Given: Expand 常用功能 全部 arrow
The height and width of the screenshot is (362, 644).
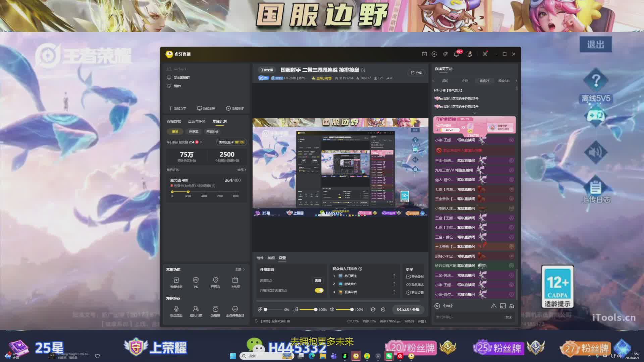Looking at the screenshot, I should click(x=240, y=269).
